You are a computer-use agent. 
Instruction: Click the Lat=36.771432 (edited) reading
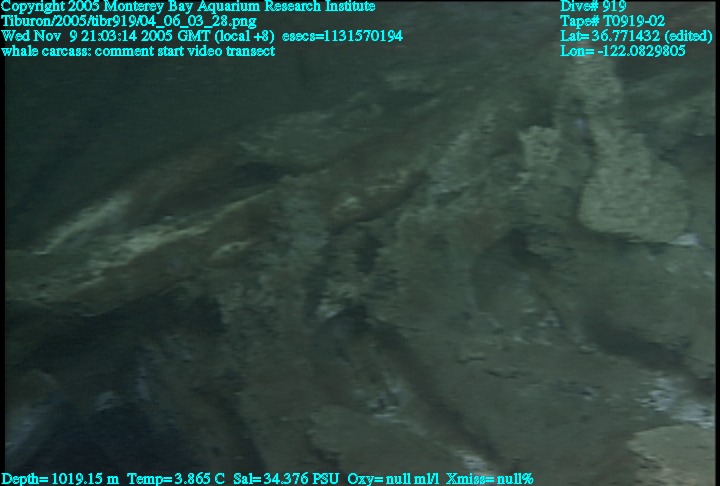coord(636,36)
